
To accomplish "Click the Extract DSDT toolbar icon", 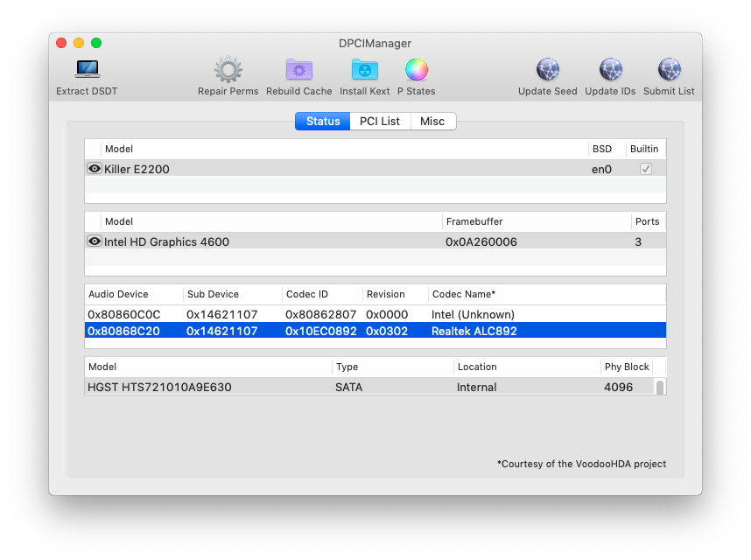I will 87,70.
